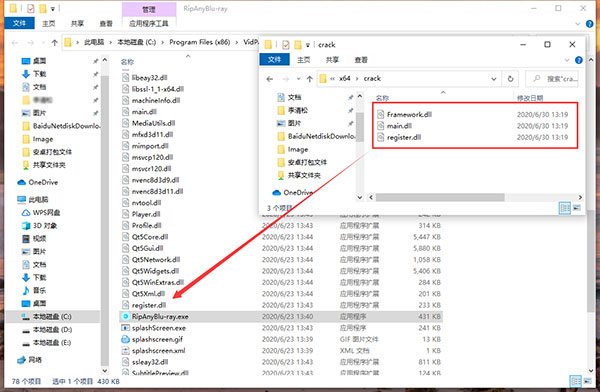Viewport: 600px width, 392px height.
Task: Switch main window to details view button
Action: [576, 381]
